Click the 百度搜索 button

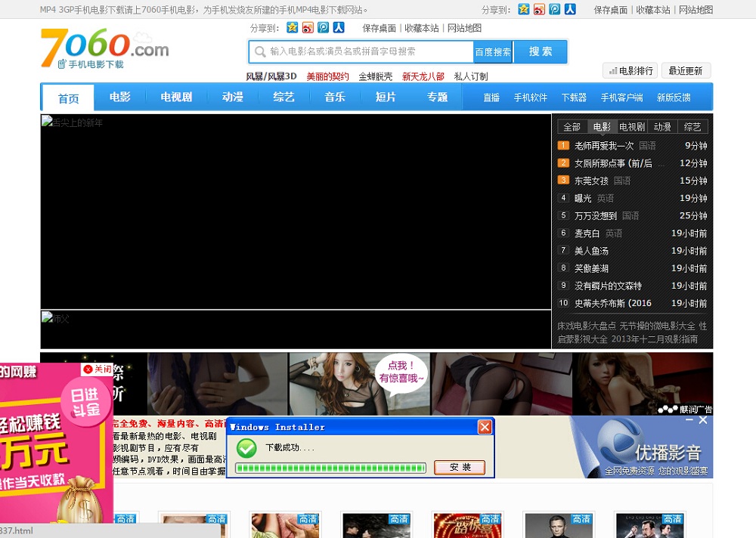click(493, 51)
